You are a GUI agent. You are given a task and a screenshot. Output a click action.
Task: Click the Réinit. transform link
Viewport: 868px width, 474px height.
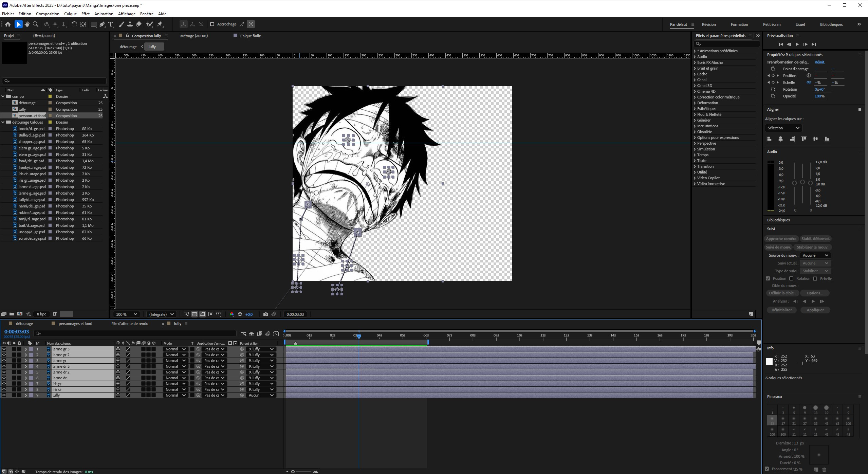coord(819,62)
